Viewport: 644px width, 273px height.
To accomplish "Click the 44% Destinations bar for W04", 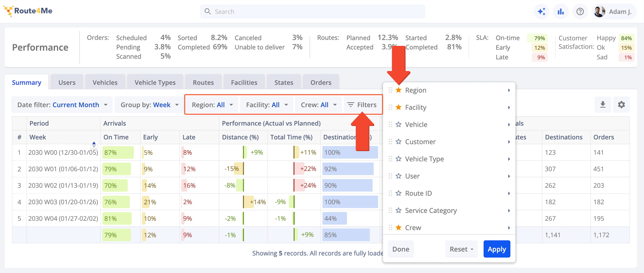I will click(335, 218).
